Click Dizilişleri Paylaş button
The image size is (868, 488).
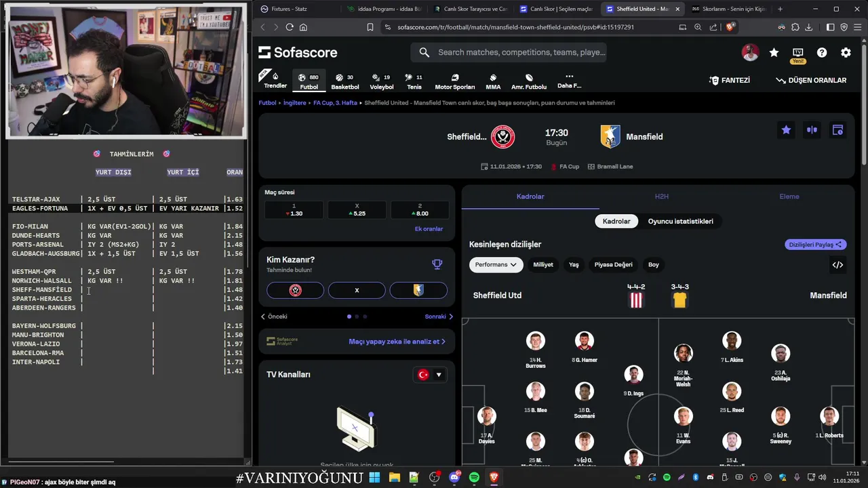pyautogui.click(x=816, y=245)
